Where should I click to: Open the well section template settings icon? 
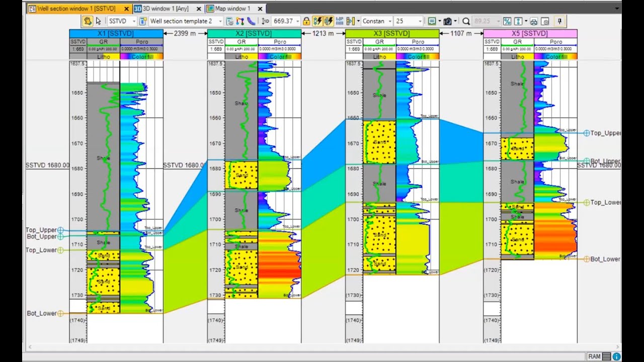pyautogui.click(x=143, y=21)
